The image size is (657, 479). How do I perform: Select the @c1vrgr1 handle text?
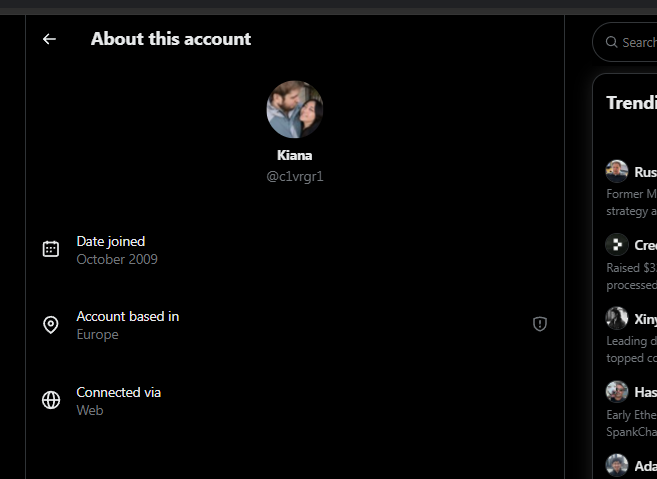(295, 176)
